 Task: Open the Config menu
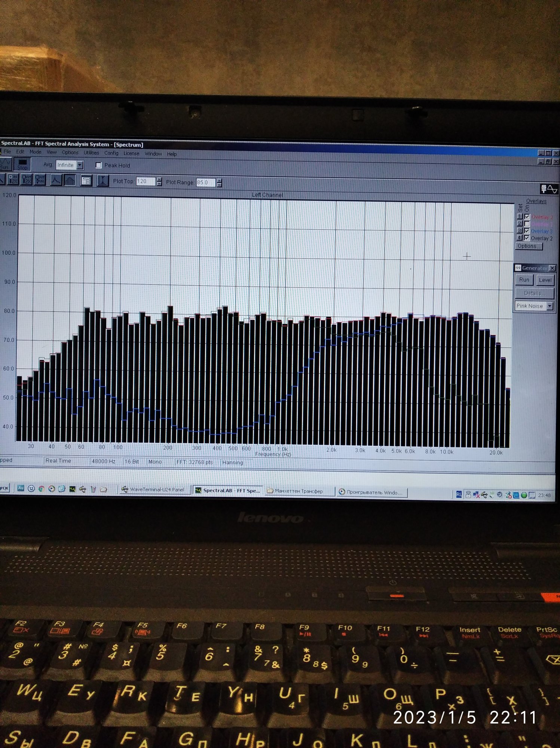pos(111,153)
